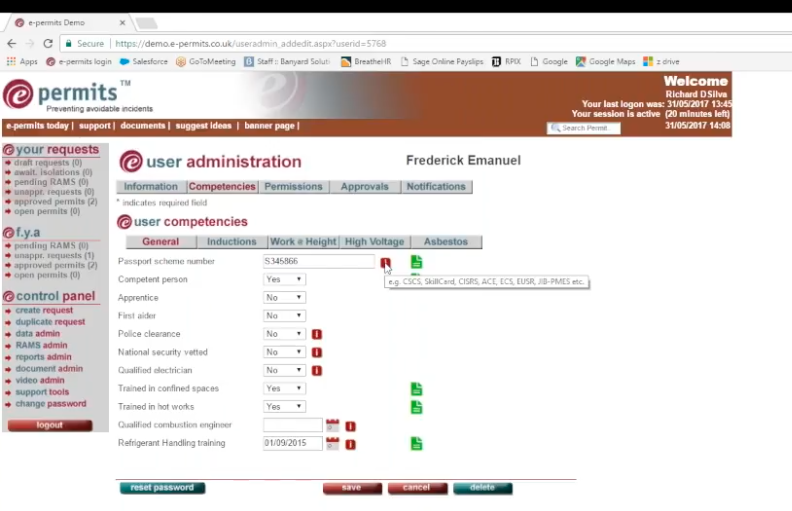Image resolution: width=792 pixels, height=511 pixels.
Task: Click the Search Permit box
Action: click(x=584, y=128)
